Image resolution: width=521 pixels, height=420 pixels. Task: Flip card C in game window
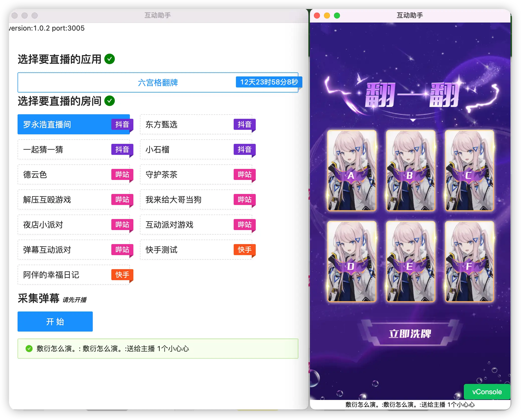(469, 171)
